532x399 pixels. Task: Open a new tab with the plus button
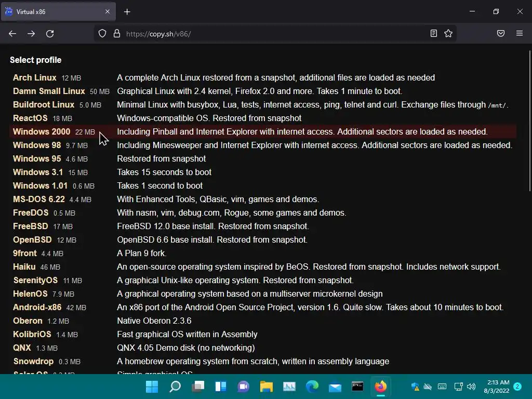[127, 12]
